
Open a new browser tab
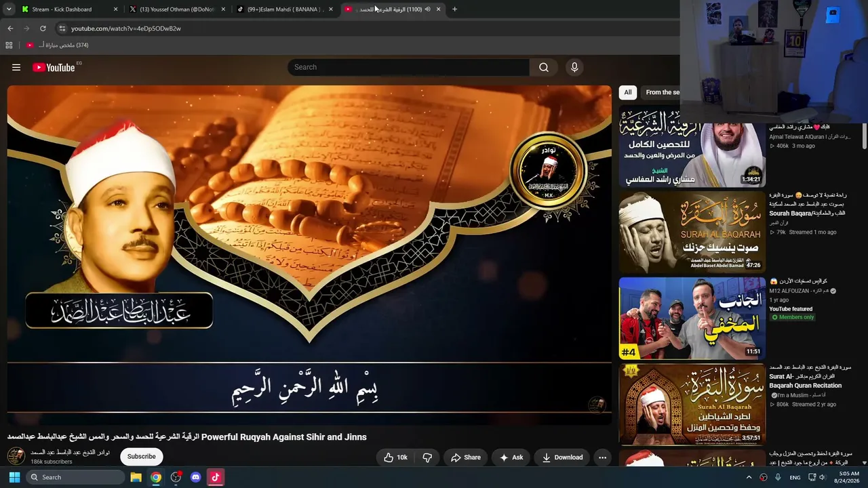point(454,9)
